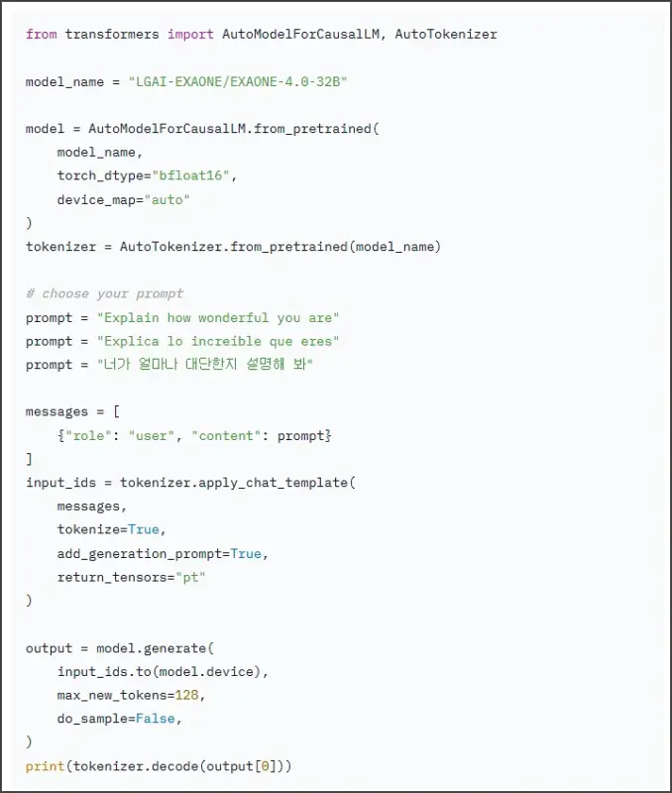The image size is (672, 793).
Task: Click the device_map "auto" string
Action: coord(167,200)
